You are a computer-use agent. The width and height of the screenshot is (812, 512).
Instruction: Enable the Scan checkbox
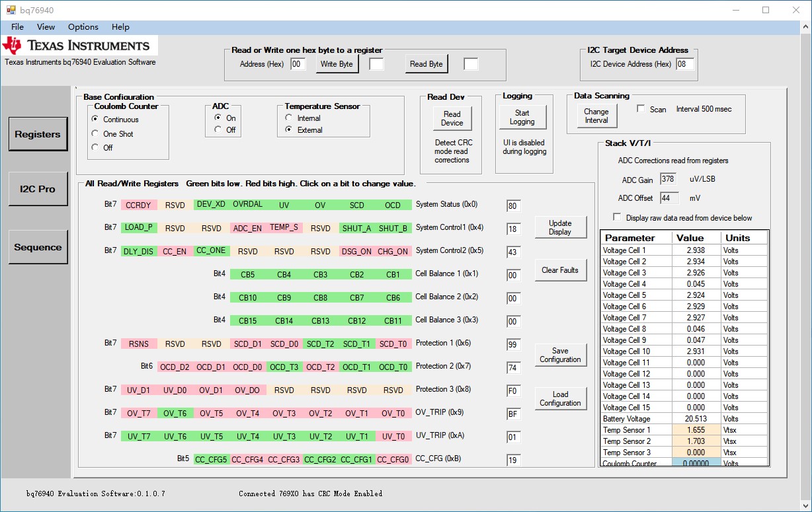[641, 109]
